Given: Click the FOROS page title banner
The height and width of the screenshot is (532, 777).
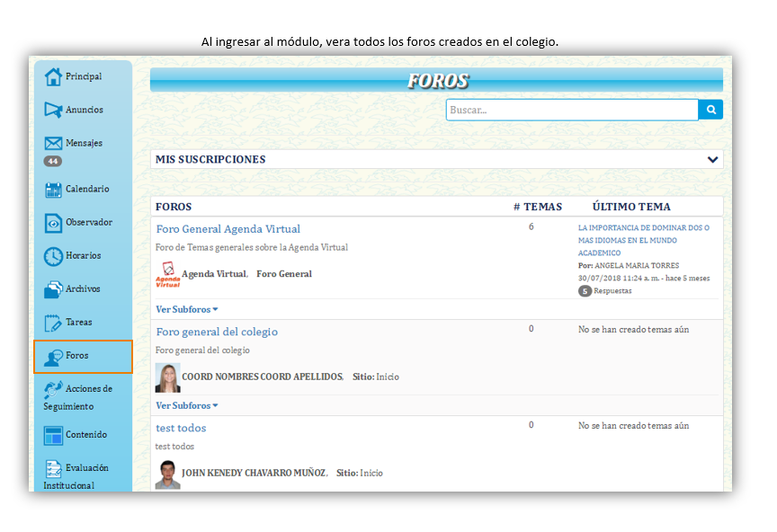Looking at the screenshot, I should pyautogui.click(x=436, y=80).
